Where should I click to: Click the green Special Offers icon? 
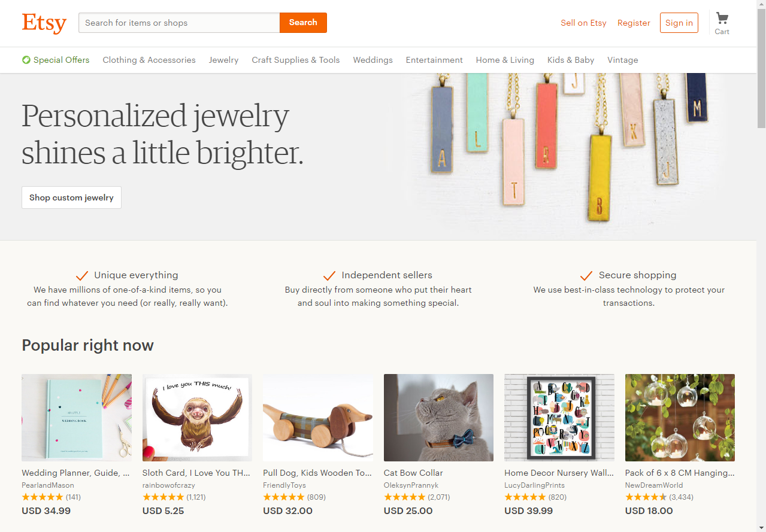pos(26,60)
